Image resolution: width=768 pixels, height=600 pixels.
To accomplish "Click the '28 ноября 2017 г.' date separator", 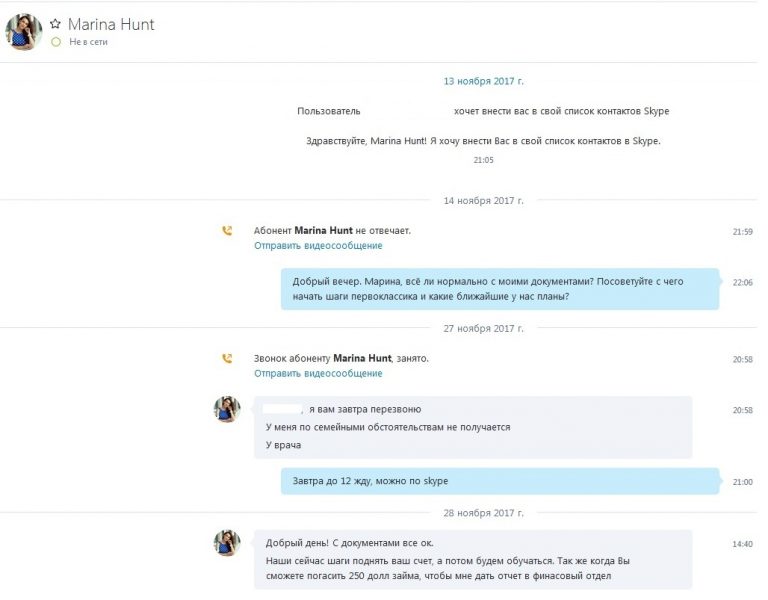I will click(x=483, y=513).
